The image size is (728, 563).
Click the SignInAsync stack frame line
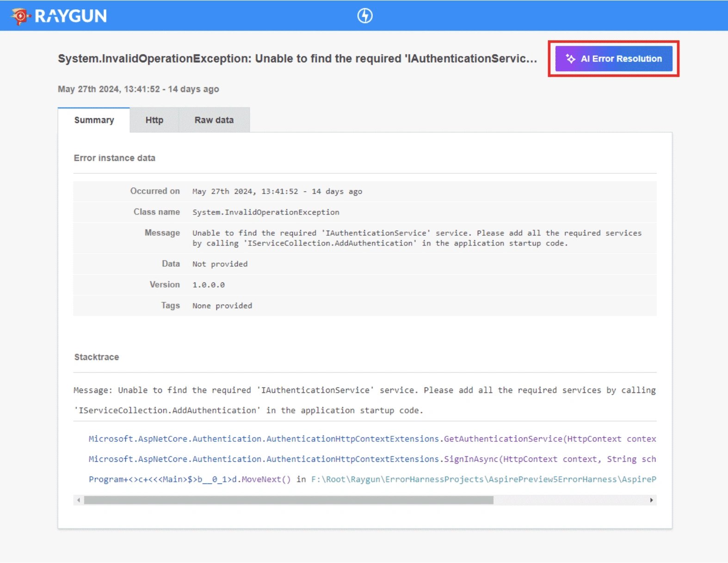point(372,459)
